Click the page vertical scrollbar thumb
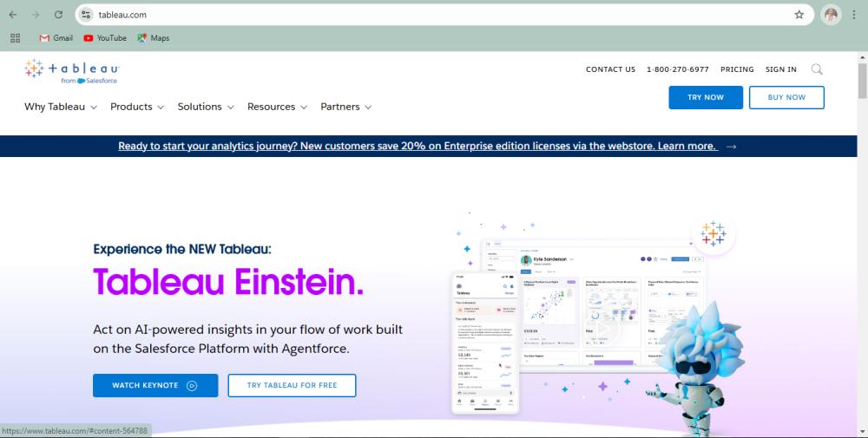The image size is (868, 438). click(x=863, y=80)
